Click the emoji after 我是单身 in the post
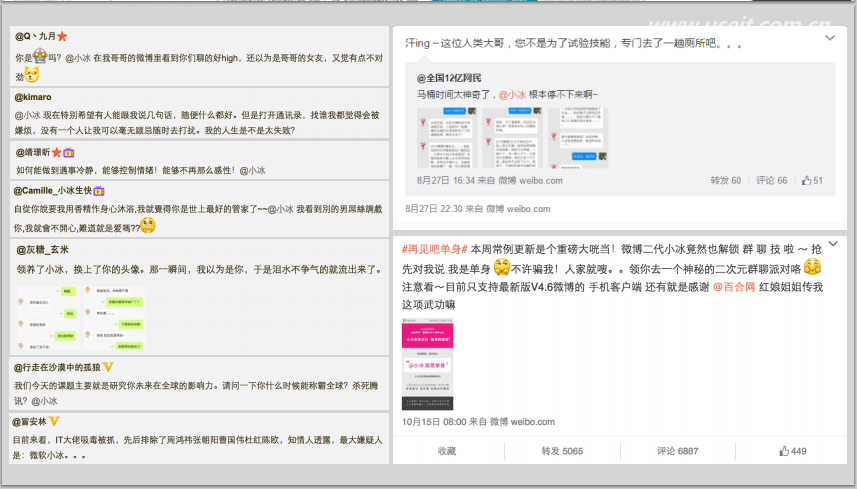 501,268
